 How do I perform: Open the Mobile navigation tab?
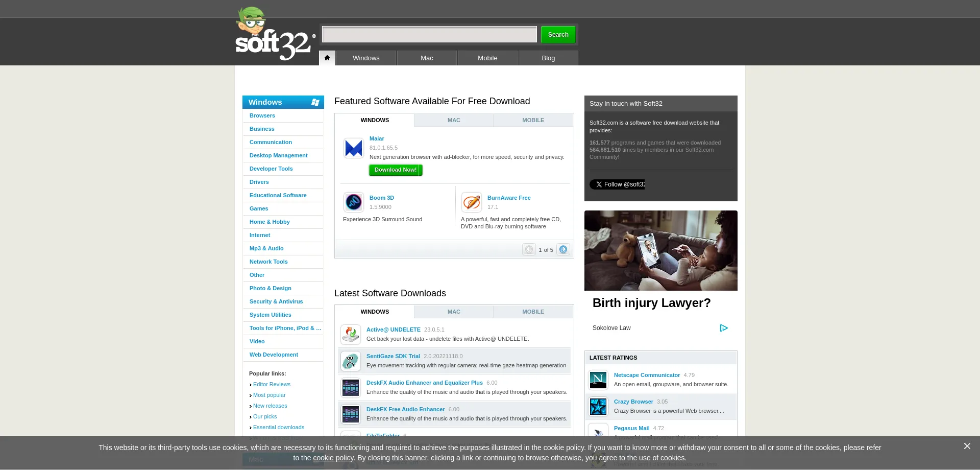pyautogui.click(x=487, y=58)
